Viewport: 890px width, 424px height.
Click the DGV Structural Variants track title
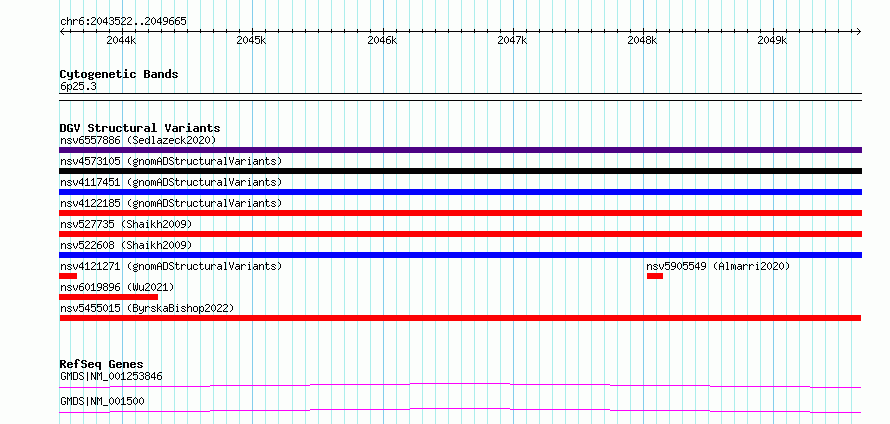140,128
